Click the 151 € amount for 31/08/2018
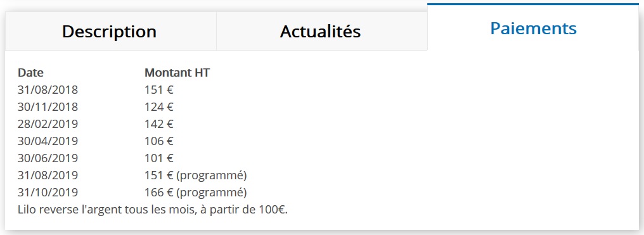The image size is (644, 235). [x=159, y=89]
